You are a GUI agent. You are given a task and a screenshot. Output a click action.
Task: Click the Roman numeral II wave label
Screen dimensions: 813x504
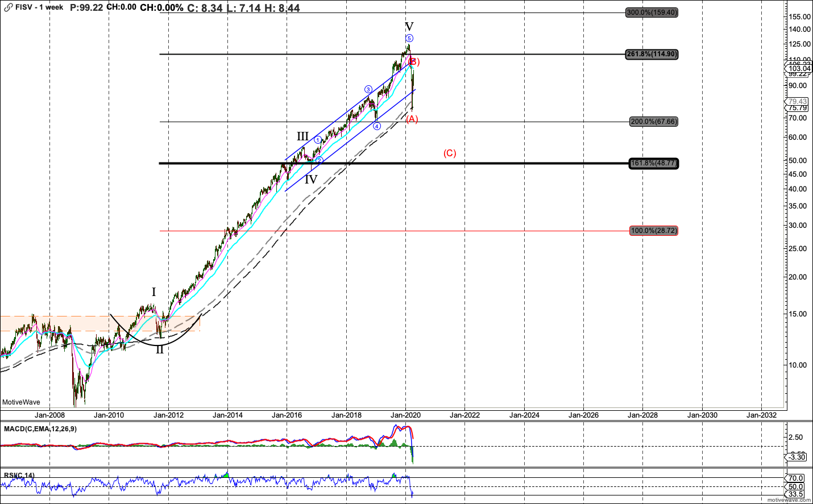pyautogui.click(x=160, y=349)
